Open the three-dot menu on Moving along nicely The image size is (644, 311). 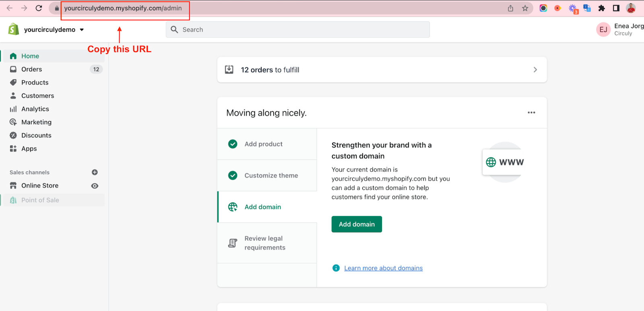click(x=531, y=113)
